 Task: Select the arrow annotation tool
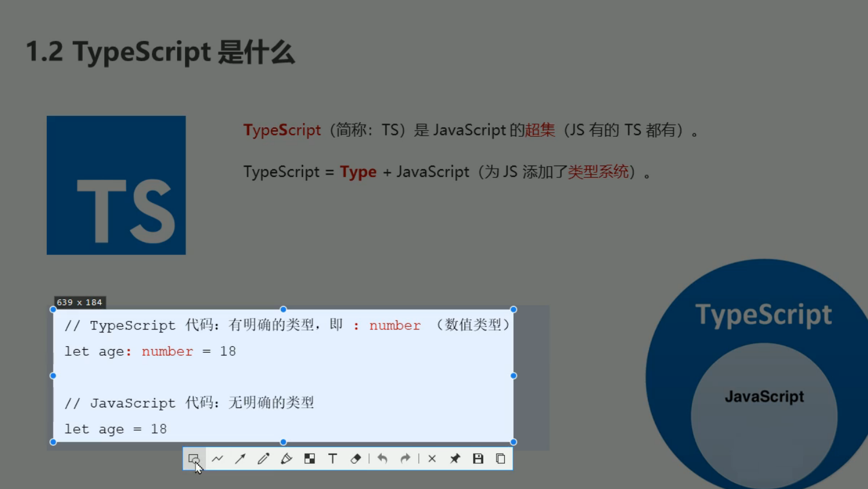[240, 459]
